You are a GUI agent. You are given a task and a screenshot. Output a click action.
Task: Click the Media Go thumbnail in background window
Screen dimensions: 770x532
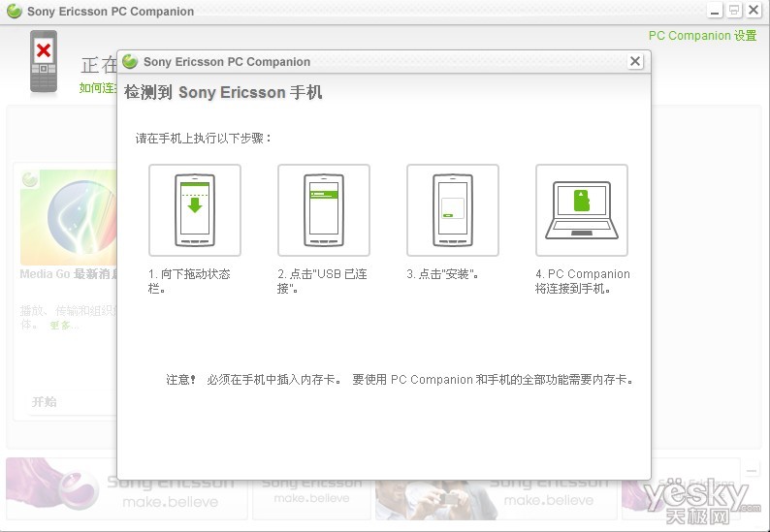click(69, 217)
